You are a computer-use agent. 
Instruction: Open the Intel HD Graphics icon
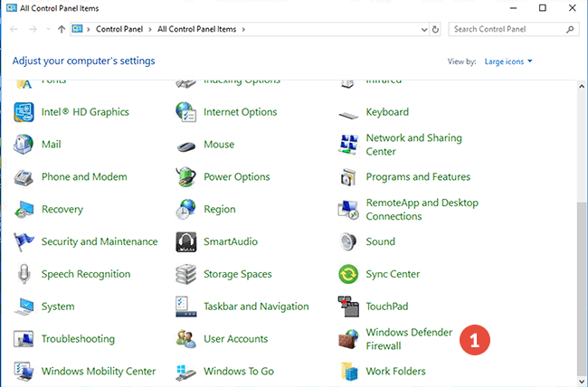[x=24, y=112]
